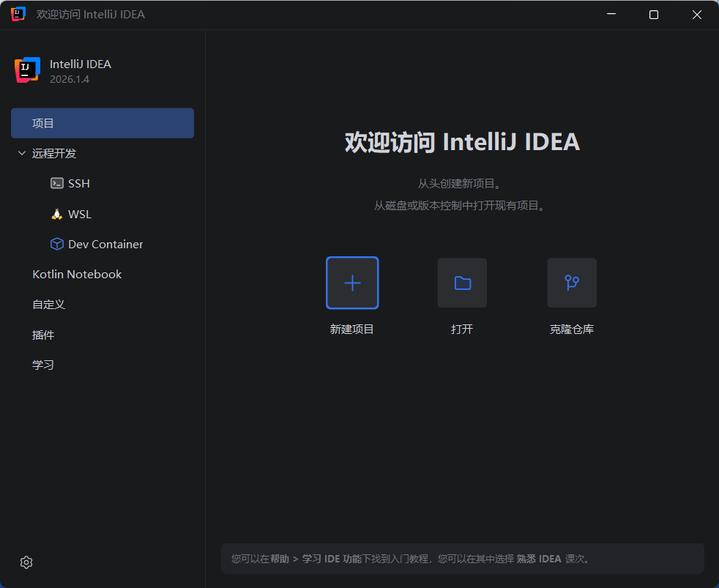Close the IntelliJ welcome window

point(697,14)
